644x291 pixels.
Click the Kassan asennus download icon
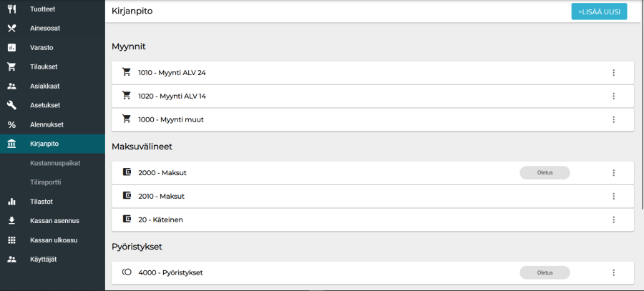(x=11, y=220)
